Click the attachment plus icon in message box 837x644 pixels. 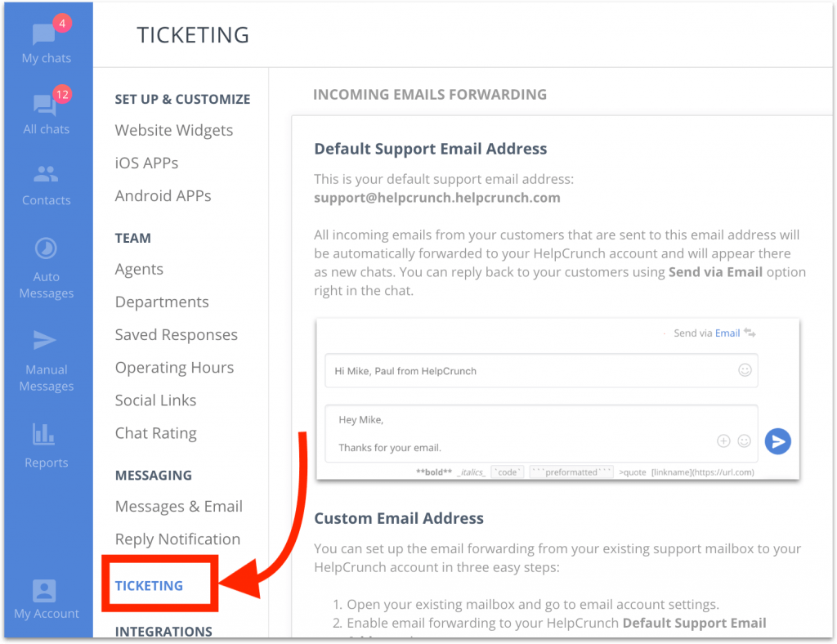[723, 441]
